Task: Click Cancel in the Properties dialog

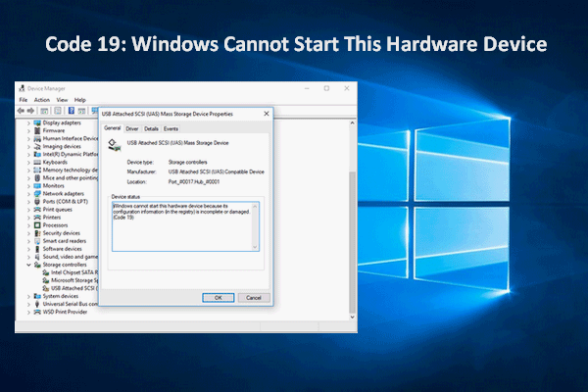Action: click(254, 298)
